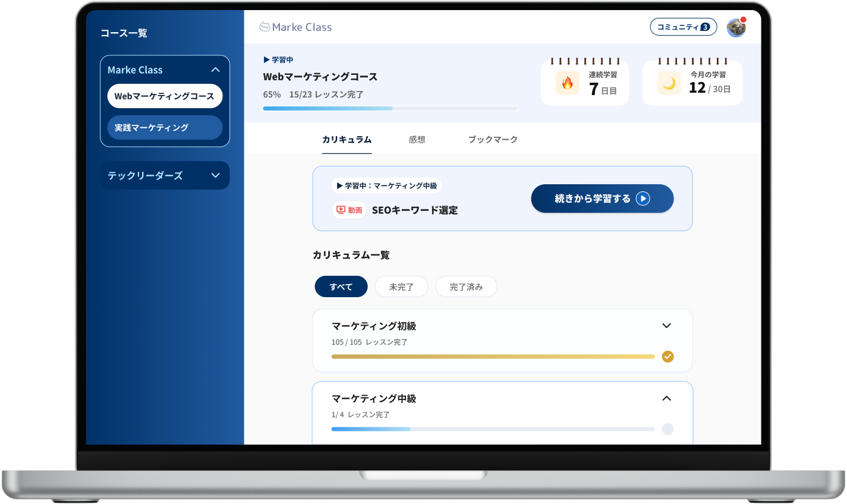Collapse the Marke Class sidebar group
Screen dimensions: 847x504
pyautogui.click(x=215, y=70)
